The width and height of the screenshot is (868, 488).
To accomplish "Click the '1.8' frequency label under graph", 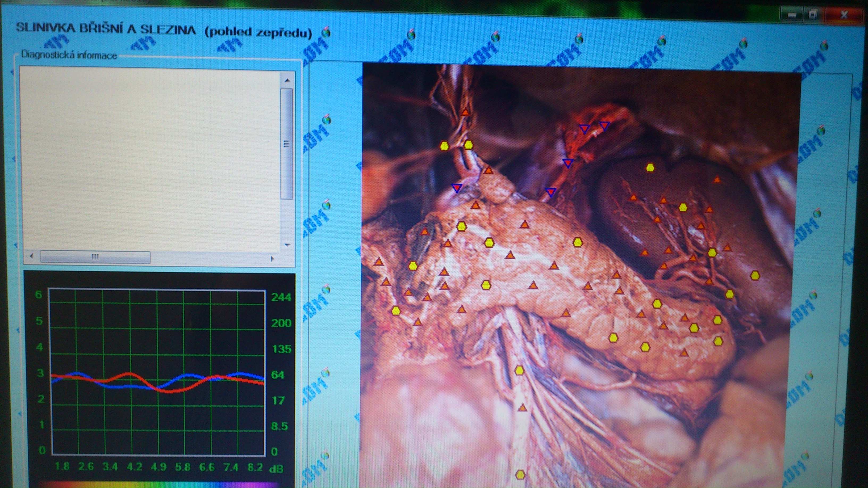I will [62, 466].
